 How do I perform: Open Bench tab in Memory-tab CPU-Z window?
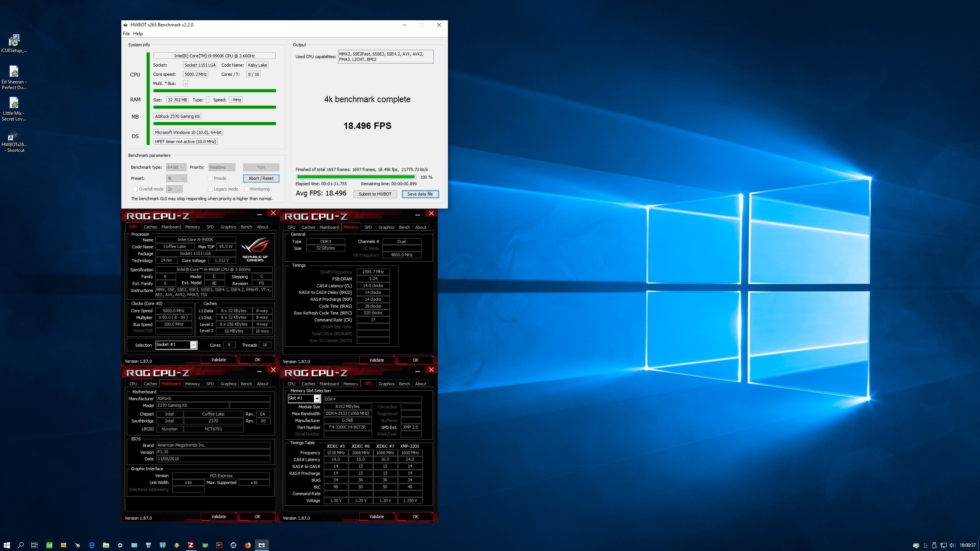click(404, 227)
